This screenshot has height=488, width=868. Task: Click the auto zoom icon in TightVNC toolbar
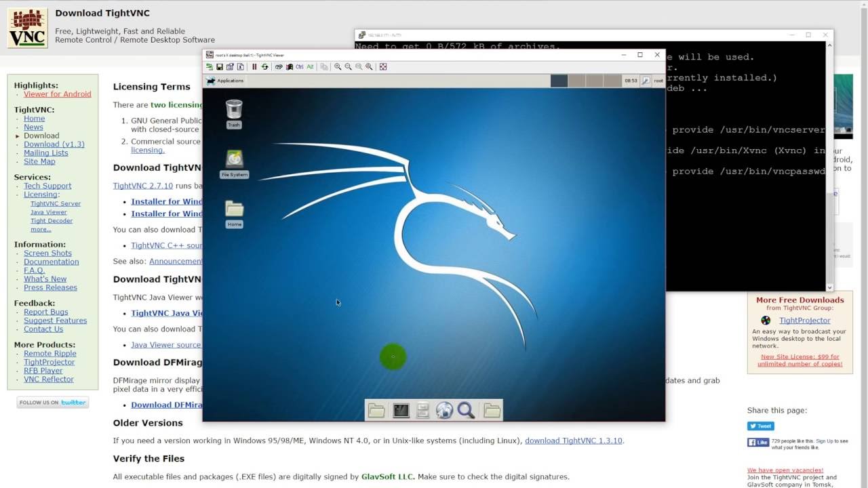click(369, 66)
